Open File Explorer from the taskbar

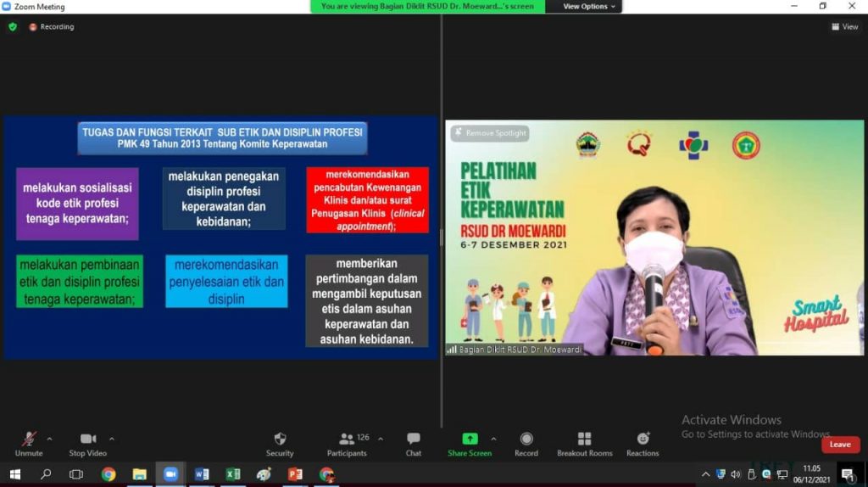[140, 474]
